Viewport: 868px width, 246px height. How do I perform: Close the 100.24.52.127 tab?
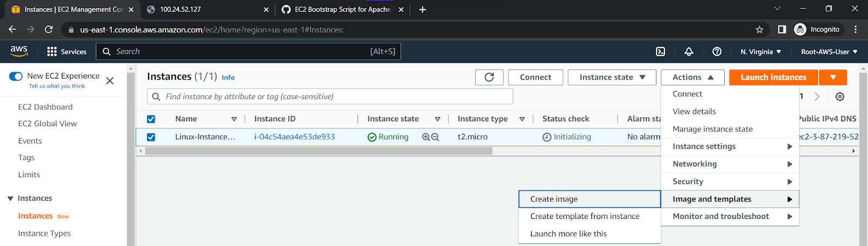click(266, 9)
